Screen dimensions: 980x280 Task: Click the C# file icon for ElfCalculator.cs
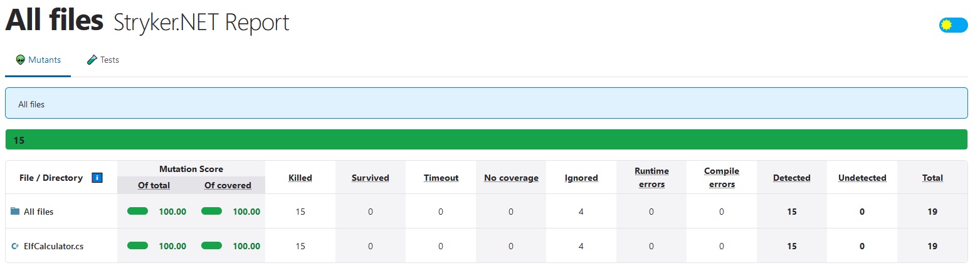pyautogui.click(x=15, y=246)
